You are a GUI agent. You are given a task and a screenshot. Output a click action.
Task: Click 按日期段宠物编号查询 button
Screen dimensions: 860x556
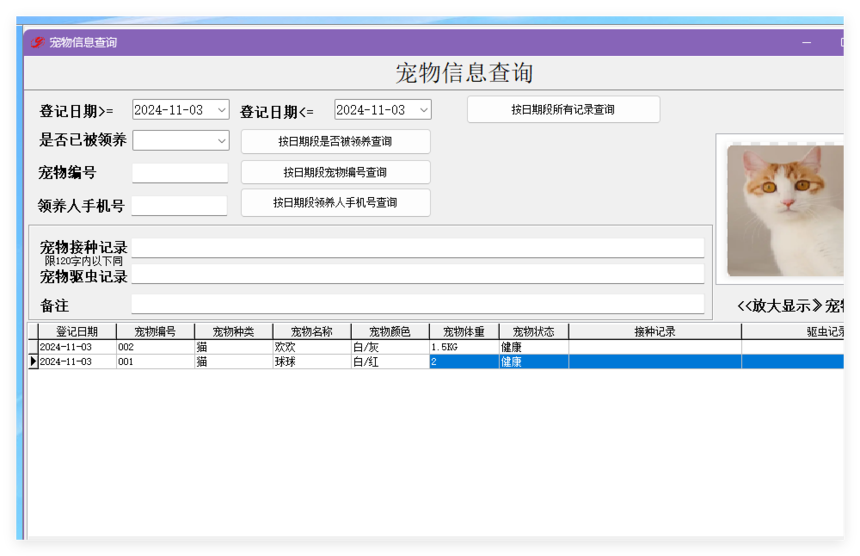click(335, 172)
